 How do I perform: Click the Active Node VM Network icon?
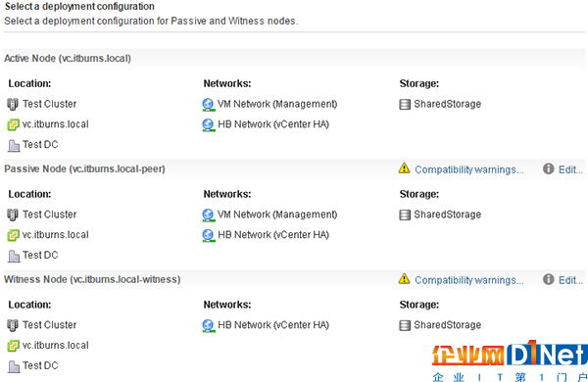(x=208, y=104)
